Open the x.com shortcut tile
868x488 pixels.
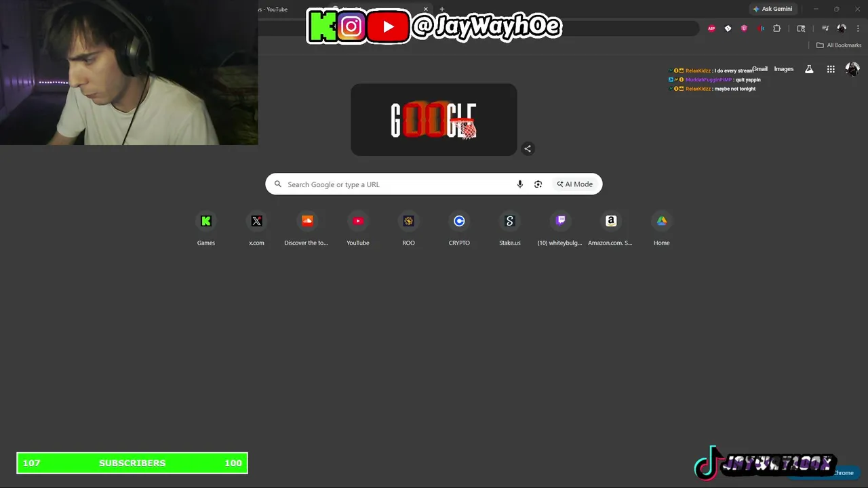256,228
